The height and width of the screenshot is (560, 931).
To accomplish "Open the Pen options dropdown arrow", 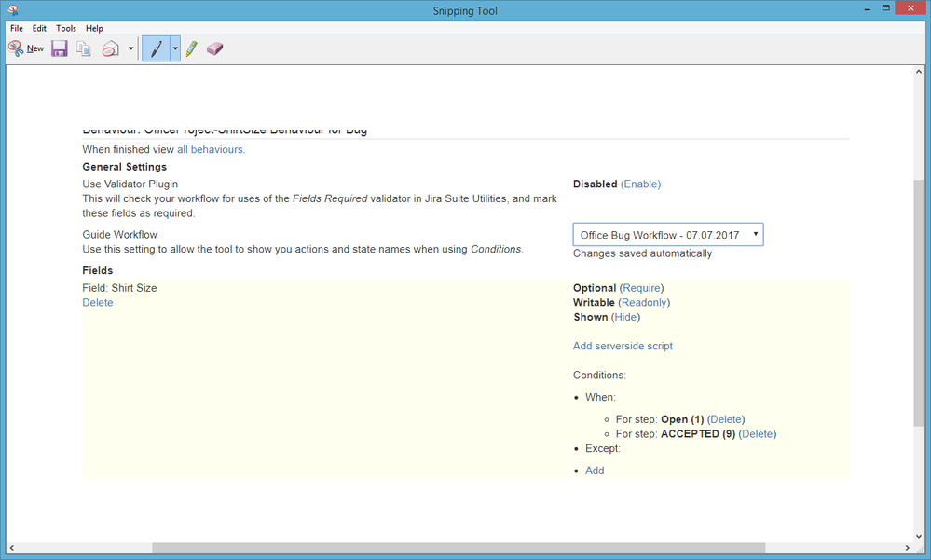I will tap(175, 48).
